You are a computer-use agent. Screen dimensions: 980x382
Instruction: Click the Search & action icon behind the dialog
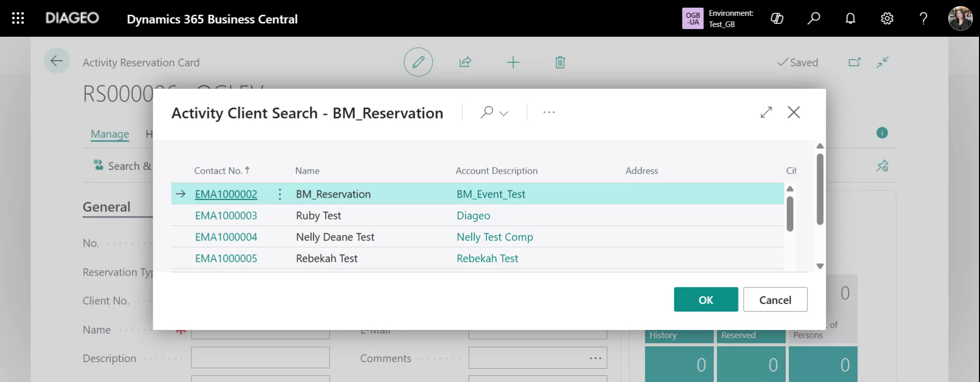pyautogui.click(x=98, y=165)
